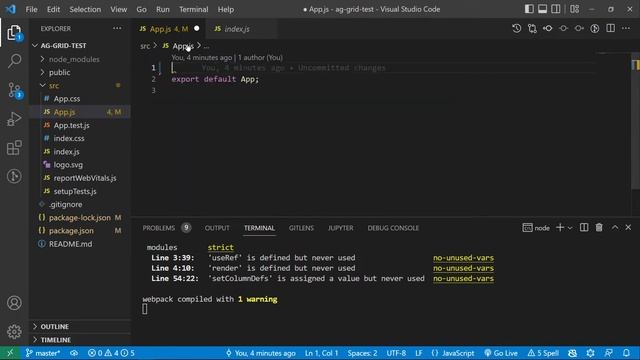Open the Explorer view in activity bar
The image size is (640, 360).
(x=14, y=33)
